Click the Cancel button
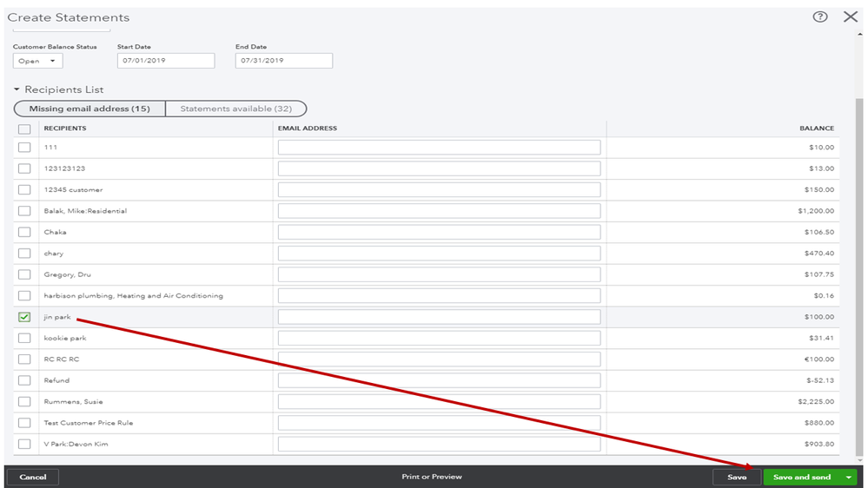The height and width of the screenshot is (488, 868). (x=33, y=477)
